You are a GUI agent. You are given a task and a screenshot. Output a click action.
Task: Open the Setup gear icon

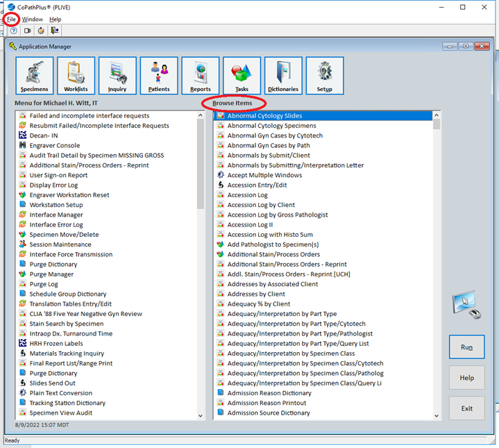[325, 76]
